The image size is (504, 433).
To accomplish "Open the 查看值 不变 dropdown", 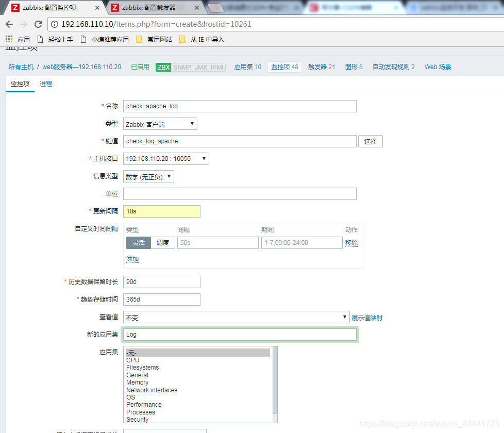I will pos(236,317).
